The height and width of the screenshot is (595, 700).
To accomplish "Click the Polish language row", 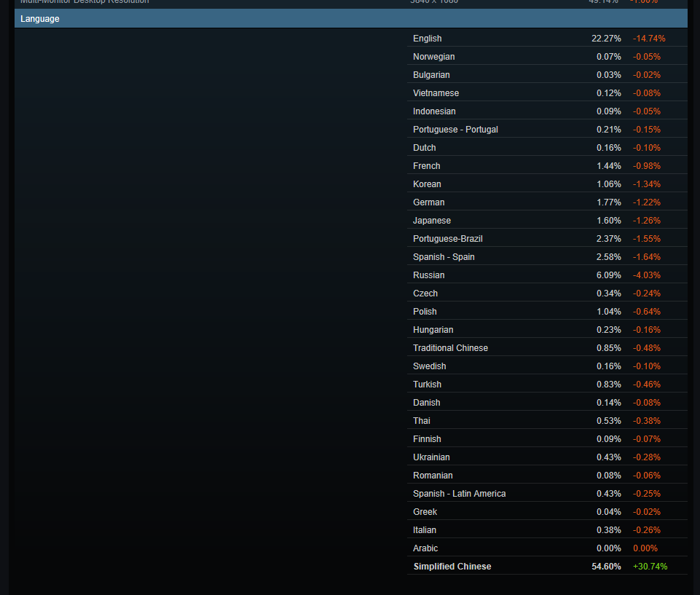I will click(547, 312).
